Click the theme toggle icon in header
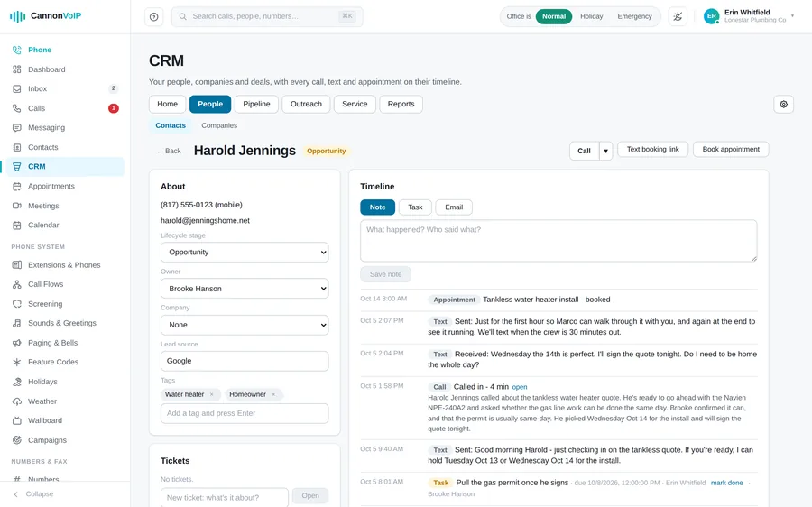812x507 pixels. (678, 16)
